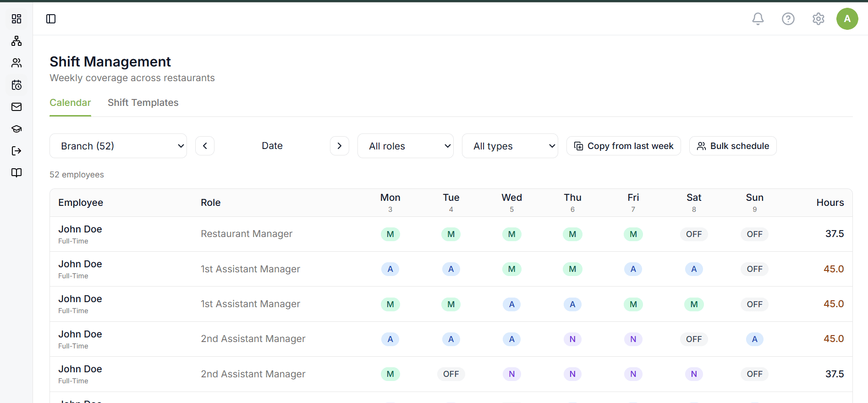Toggle the sidebar panel collapse icon

pyautogui.click(x=51, y=19)
